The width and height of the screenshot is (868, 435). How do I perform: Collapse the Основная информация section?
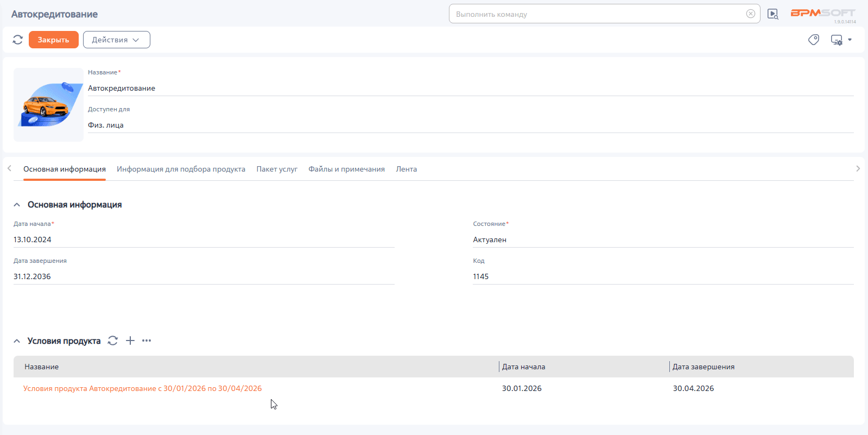click(x=17, y=205)
